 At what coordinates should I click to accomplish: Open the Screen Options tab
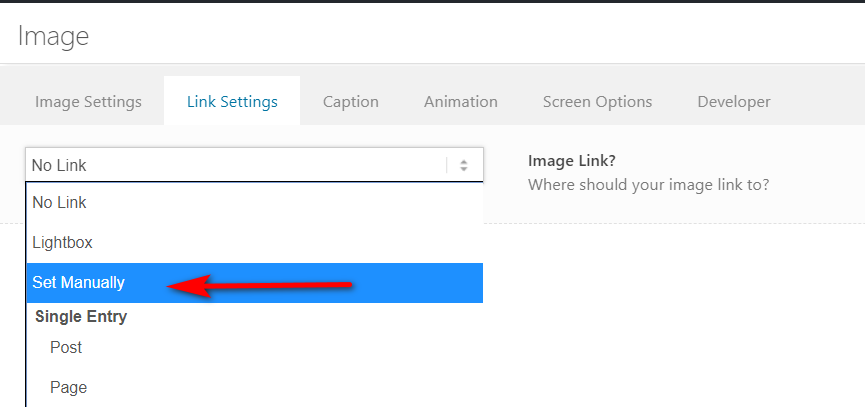[x=597, y=101]
